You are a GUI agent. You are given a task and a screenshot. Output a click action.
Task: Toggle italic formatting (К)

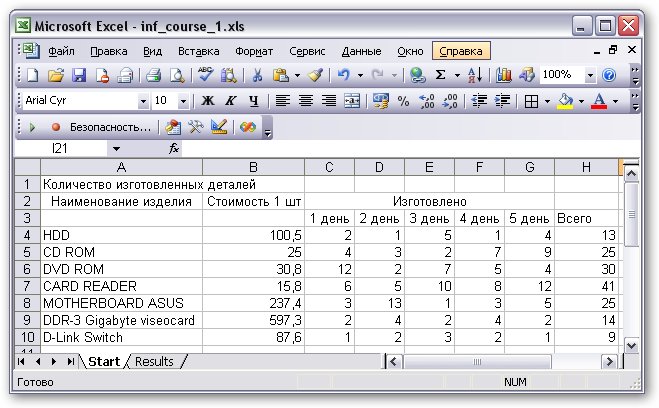point(231,101)
